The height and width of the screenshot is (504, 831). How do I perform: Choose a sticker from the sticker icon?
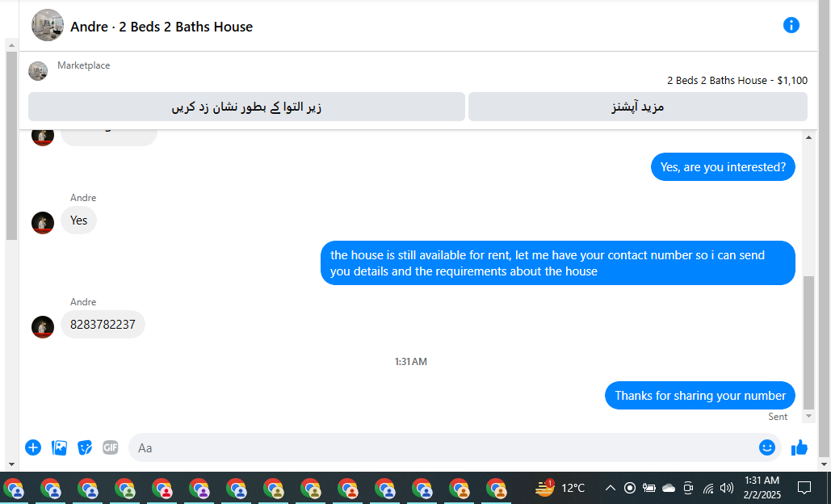coord(85,447)
